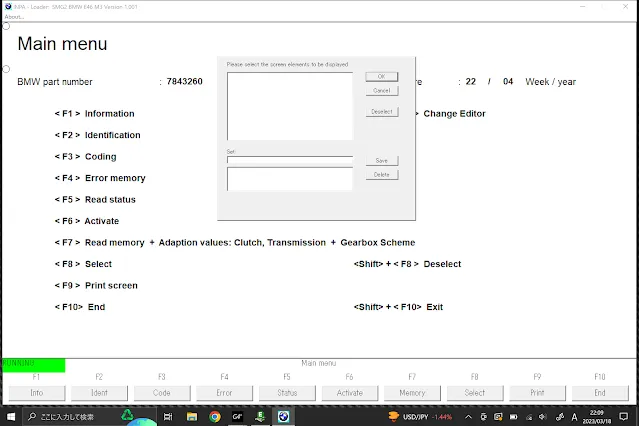Click the OK button in the dialog
The image size is (639, 426).
[381, 77]
